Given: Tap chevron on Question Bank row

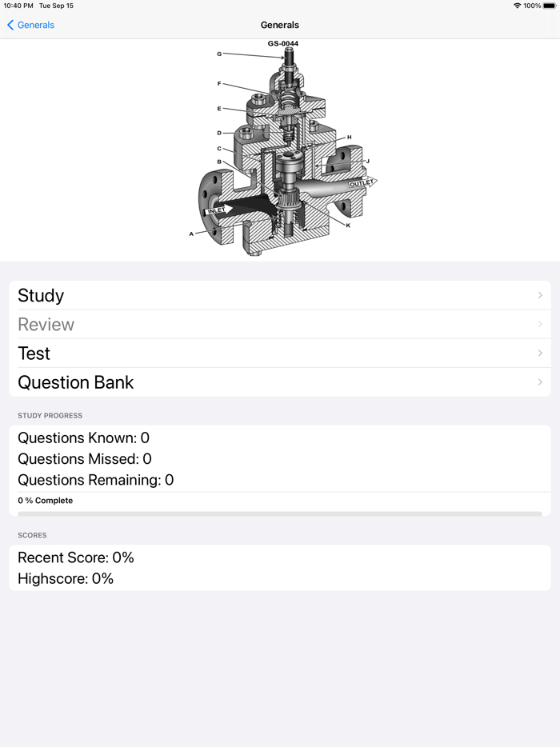Looking at the screenshot, I should point(540,382).
